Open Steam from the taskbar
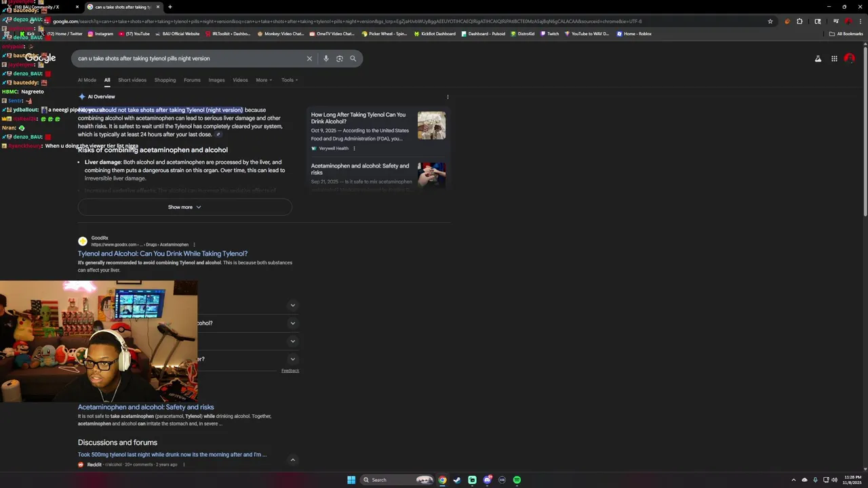The image size is (868, 488). [x=457, y=480]
